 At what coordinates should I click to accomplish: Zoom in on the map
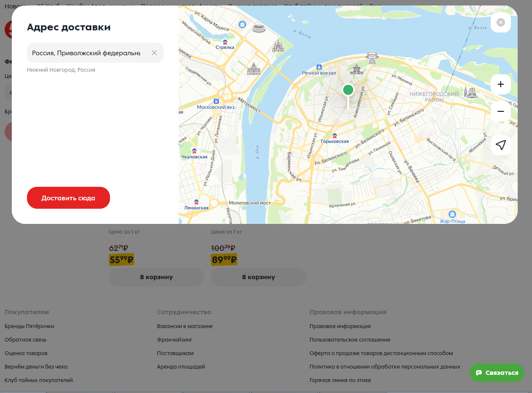pos(501,84)
